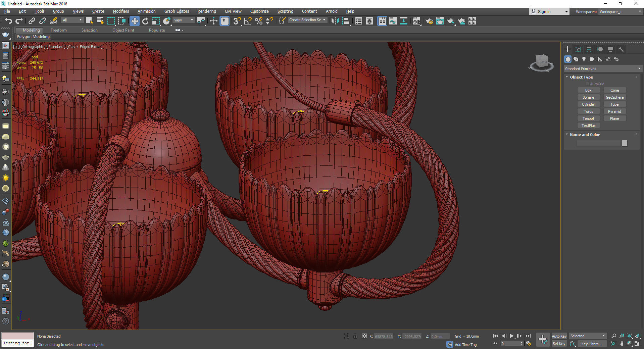Image resolution: width=644 pixels, height=349 pixels.
Task: Activate the Select and Link tool
Action: tap(32, 21)
